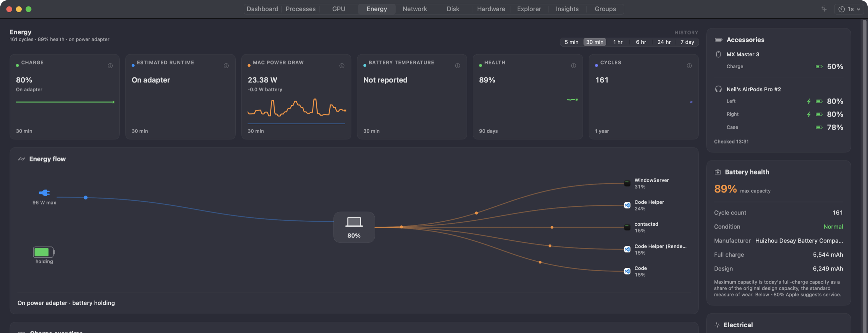
Task: Choose the 7 day history range
Action: click(x=687, y=42)
